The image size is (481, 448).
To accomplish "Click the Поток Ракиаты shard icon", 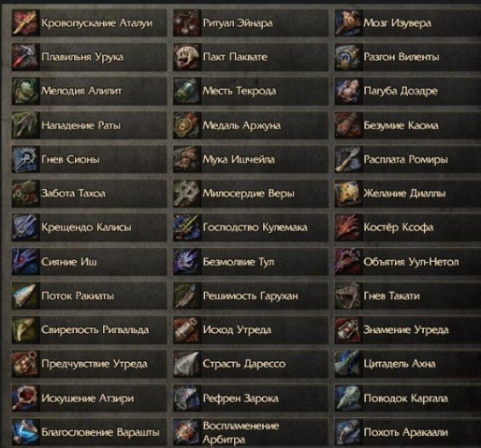I will (26, 296).
